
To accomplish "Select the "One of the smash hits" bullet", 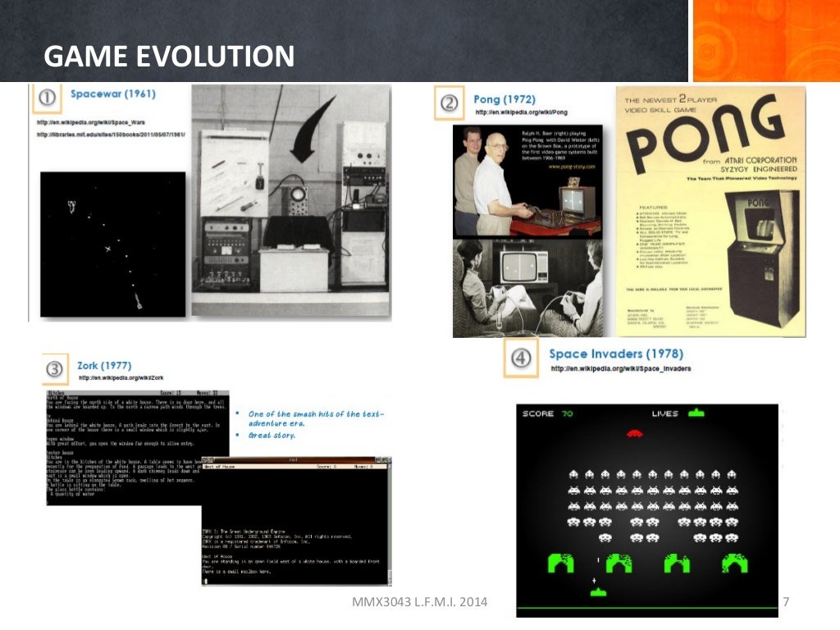I will point(316,418).
